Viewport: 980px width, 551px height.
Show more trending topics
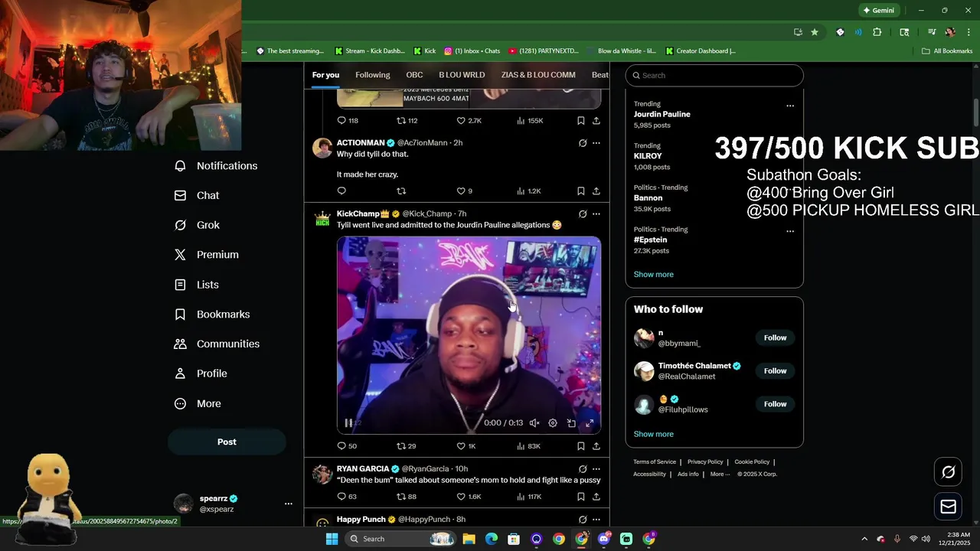click(x=653, y=275)
